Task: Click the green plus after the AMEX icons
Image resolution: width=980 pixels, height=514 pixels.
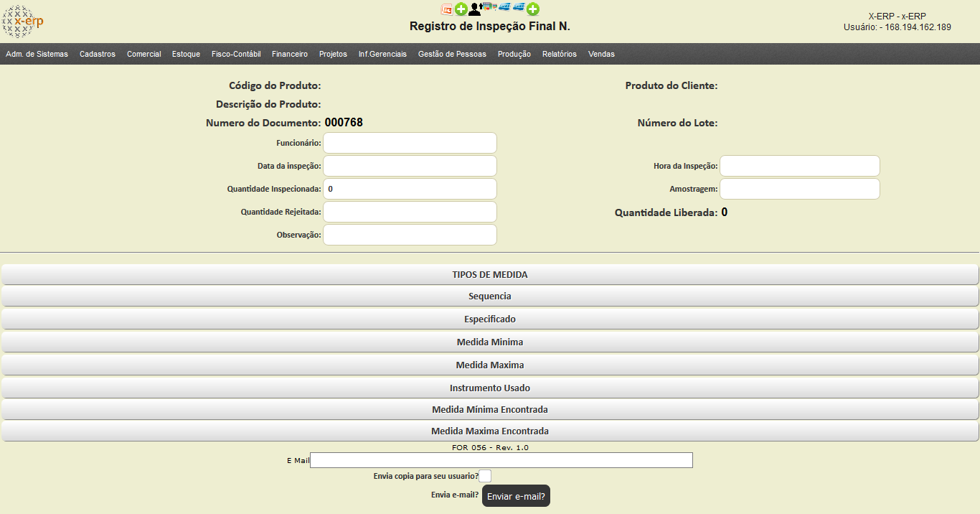Action: [533, 9]
